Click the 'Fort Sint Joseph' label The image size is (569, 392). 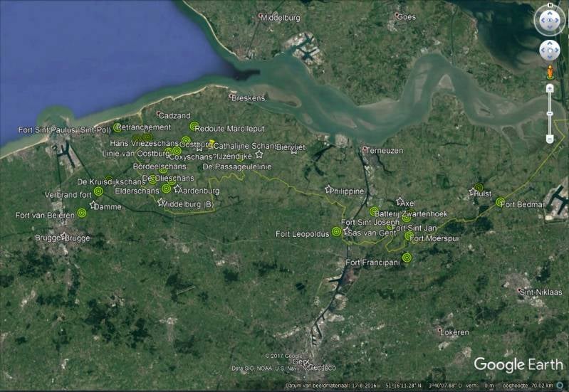[x=370, y=222]
